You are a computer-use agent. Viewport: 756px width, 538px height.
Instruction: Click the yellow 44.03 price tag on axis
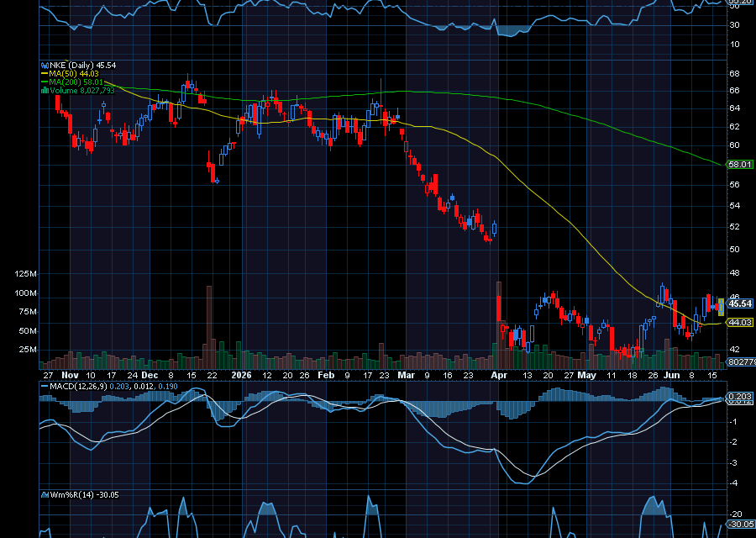click(739, 322)
